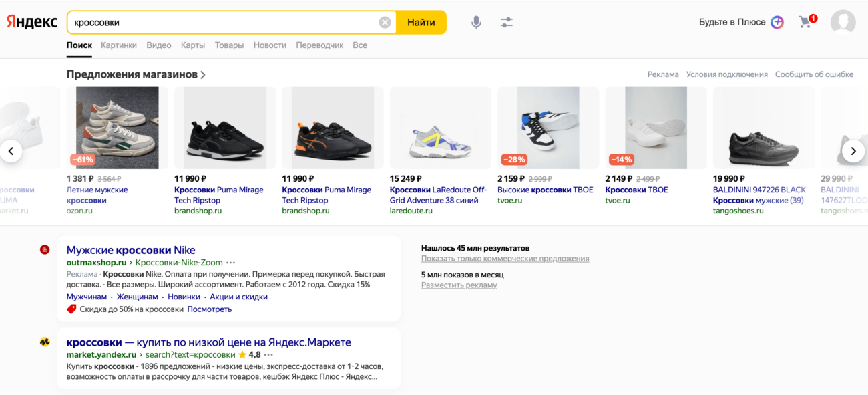Click the Yandex Plus logo icon
The image size is (868, 395).
(777, 22)
